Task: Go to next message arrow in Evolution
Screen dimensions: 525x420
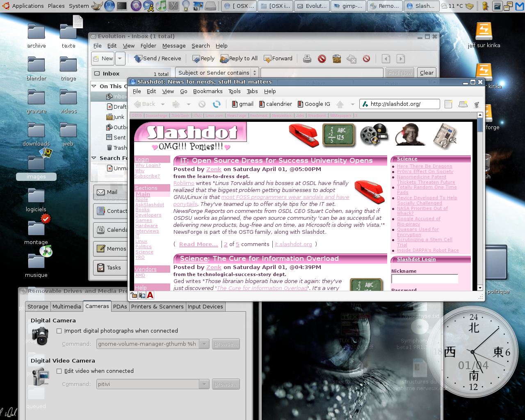Action: (401, 59)
